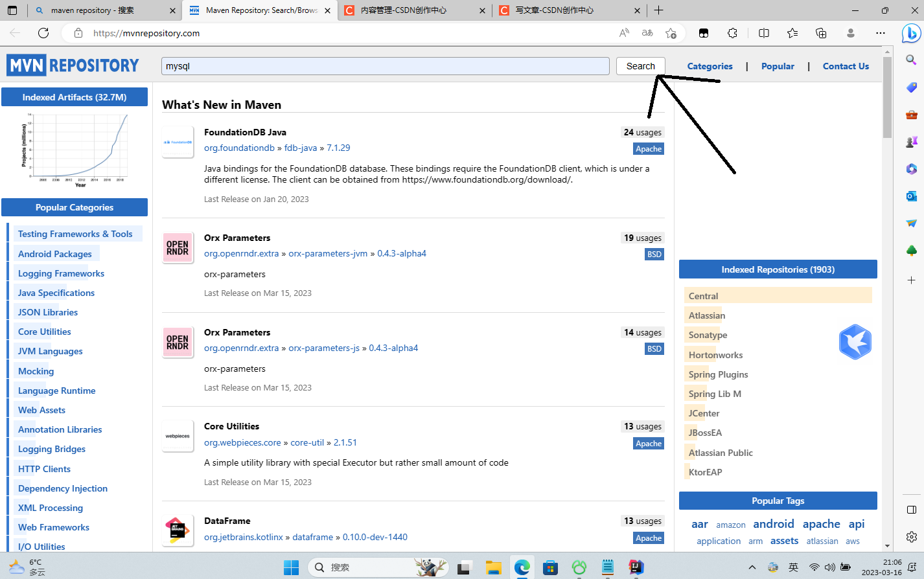Switch to 写文章-CSDN创作中心 tab
924x579 pixels.
click(569, 10)
